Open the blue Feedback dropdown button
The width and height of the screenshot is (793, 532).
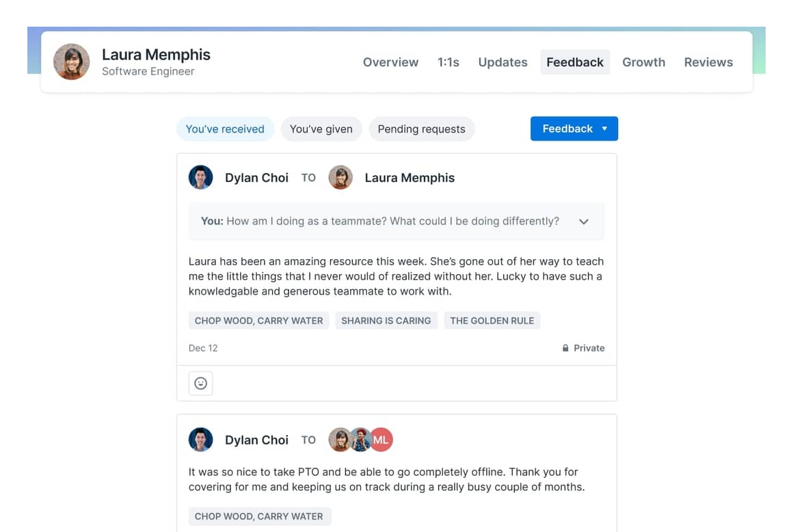574,129
